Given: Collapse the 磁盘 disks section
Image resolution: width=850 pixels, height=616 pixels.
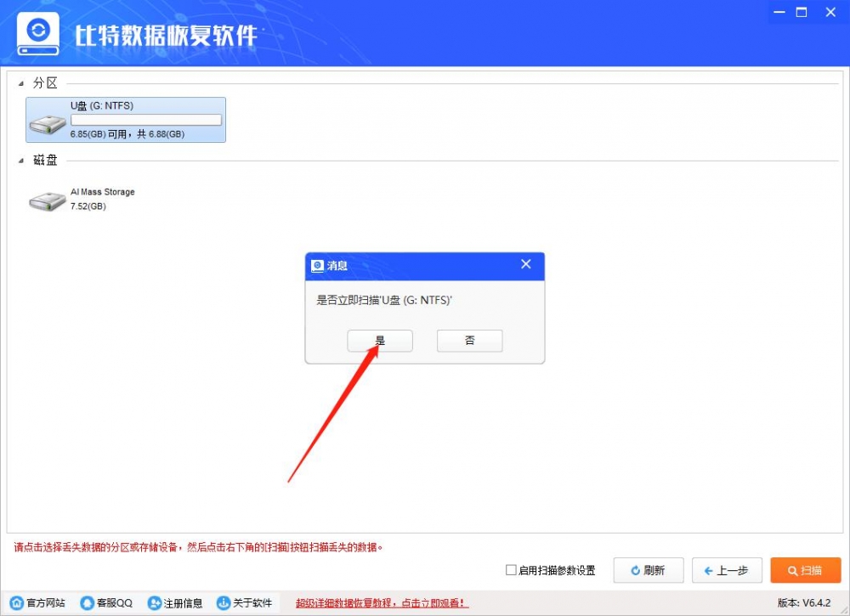Looking at the screenshot, I should coord(23,160).
